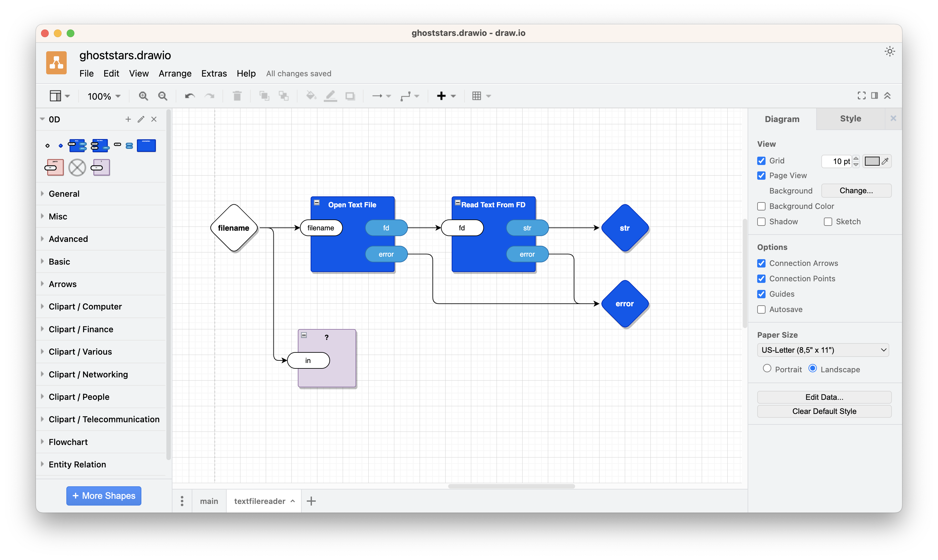Image resolution: width=938 pixels, height=560 pixels.
Task: Collapse the toolbar with double chevron icon
Action: (887, 95)
